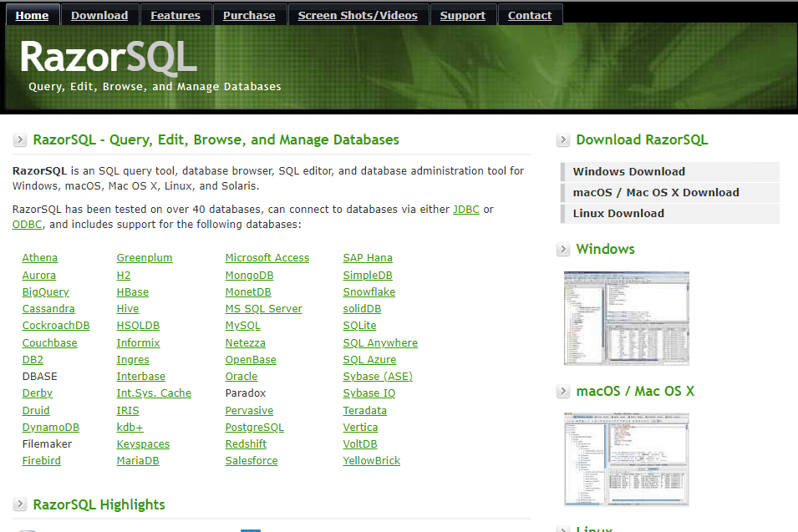Viewport: 798px width, 532px height.
Task: Open the BigQuery link
Action: (x=45, y=292)
